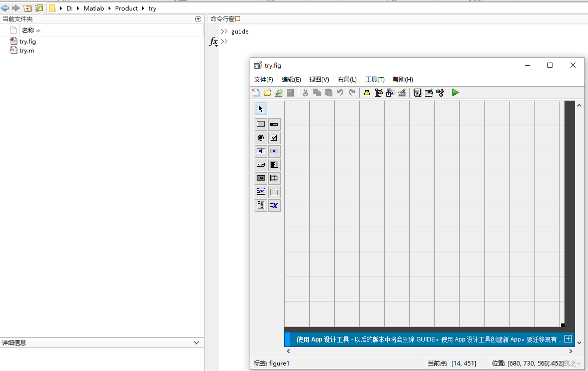Open the 布局(L) menu
This screenshot has width=588, height=371.
tap(347, 80)
